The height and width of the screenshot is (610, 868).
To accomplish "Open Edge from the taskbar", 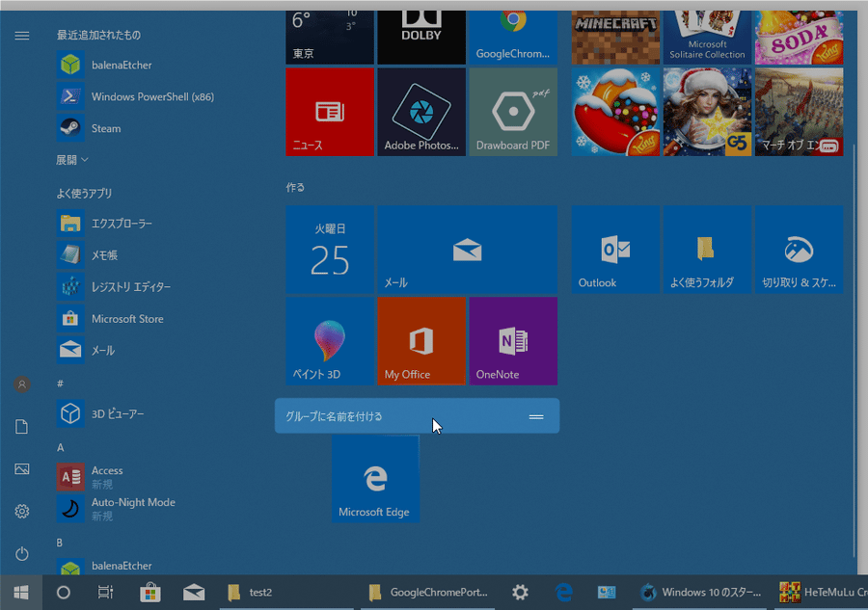I will tap(563, 593).
